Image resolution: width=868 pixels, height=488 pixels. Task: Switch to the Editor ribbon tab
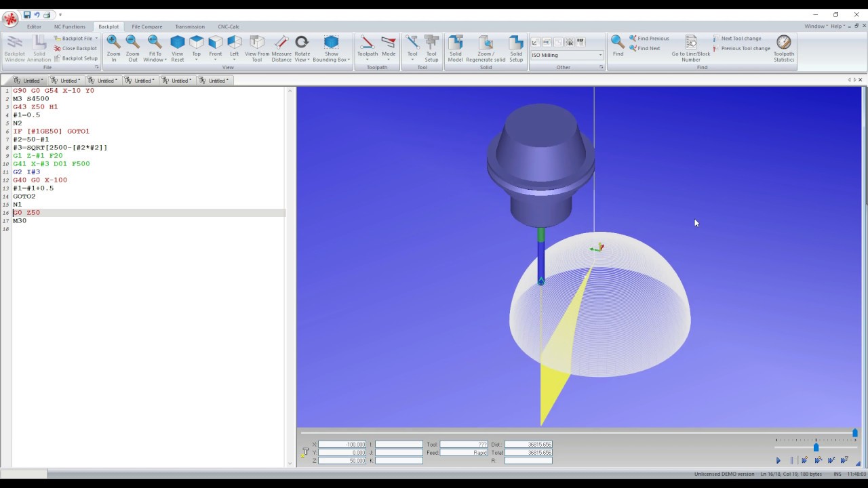(34, 26)
